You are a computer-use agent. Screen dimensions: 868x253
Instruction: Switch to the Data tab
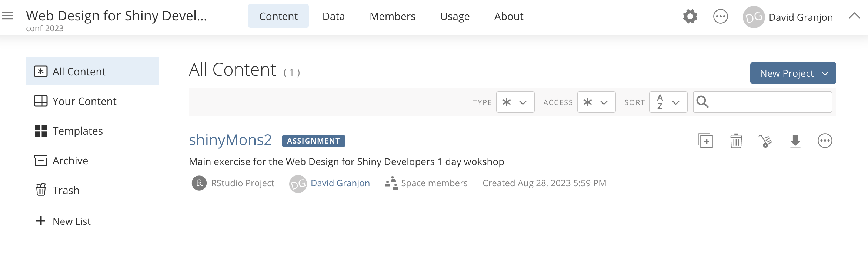coord(334,16)
